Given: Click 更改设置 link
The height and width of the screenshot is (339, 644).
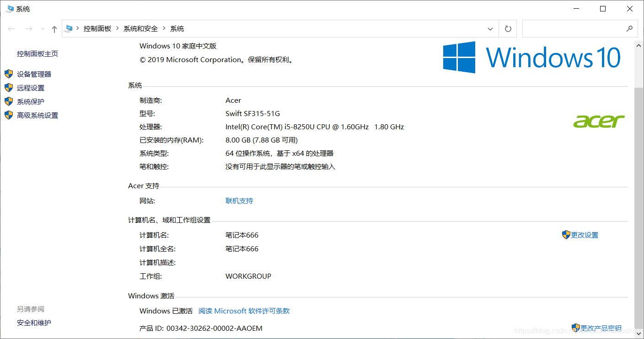Looking at the screenshot, I should [x=585, y=235].
